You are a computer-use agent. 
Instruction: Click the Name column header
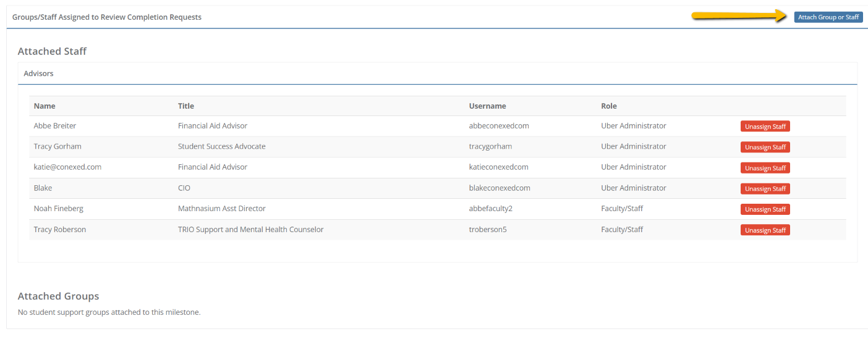pos(45,106)
